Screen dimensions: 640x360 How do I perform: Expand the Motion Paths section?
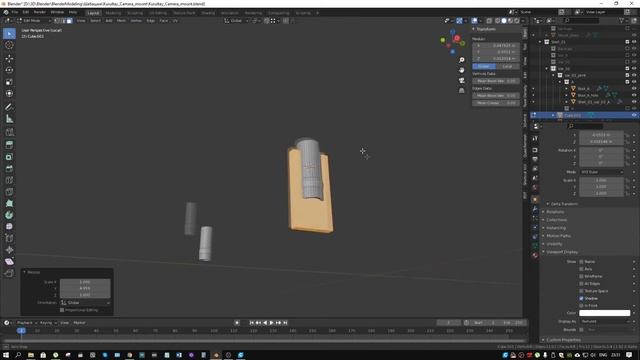558,236
